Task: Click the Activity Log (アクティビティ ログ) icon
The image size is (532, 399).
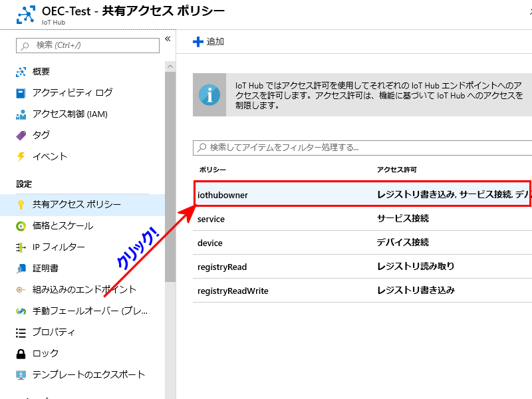Action: click(x=21, y=93)
